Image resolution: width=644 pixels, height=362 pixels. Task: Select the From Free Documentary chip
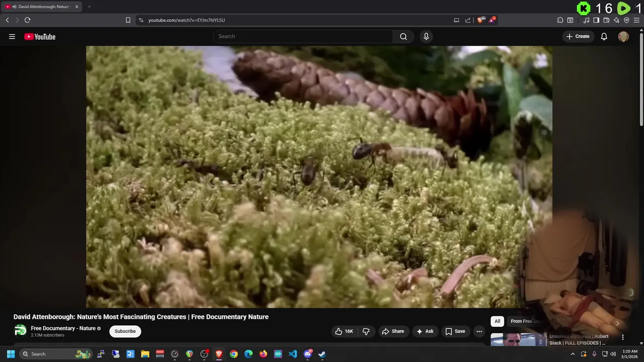tap(525, 321)
